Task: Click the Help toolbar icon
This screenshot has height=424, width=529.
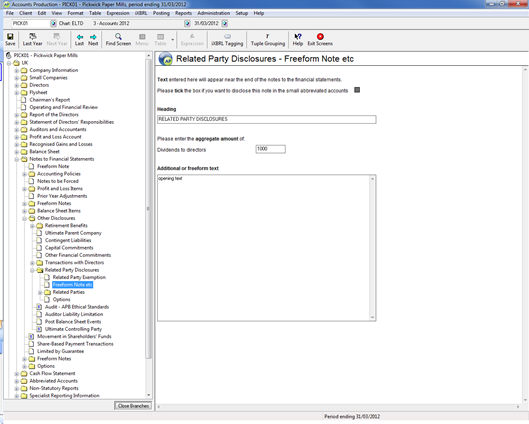Action: tap(298, 39)
